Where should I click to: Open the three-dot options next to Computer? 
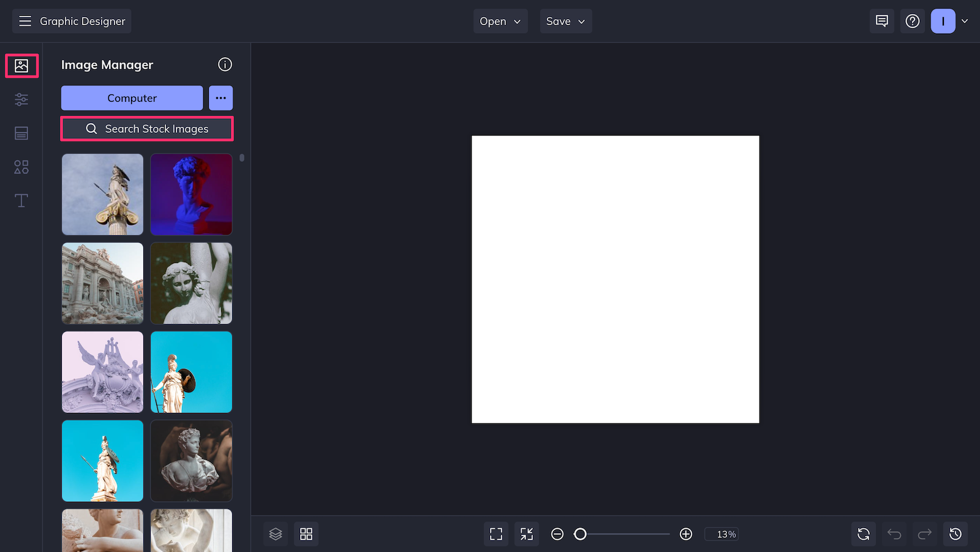(221, 98)
